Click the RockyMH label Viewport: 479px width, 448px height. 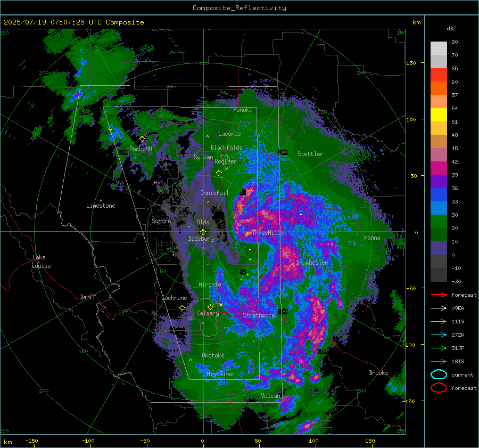[141, 149]
